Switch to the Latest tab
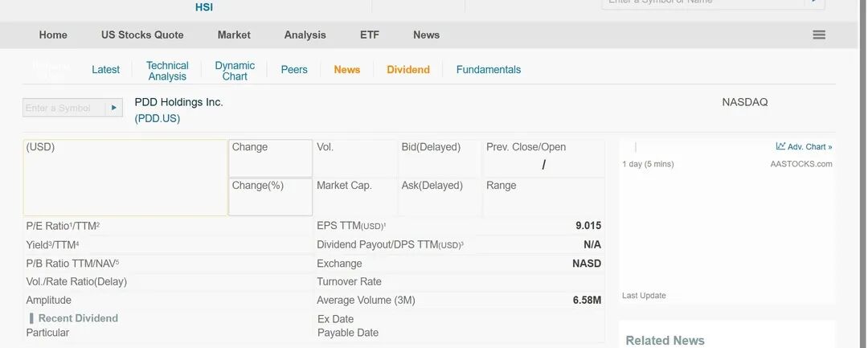 click(106, 70)
